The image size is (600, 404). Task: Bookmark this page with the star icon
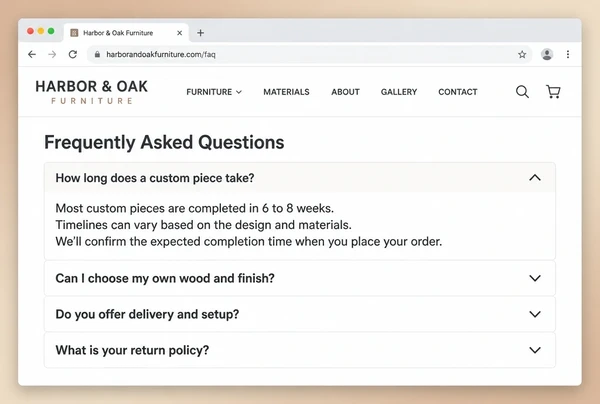pos(522,54)
